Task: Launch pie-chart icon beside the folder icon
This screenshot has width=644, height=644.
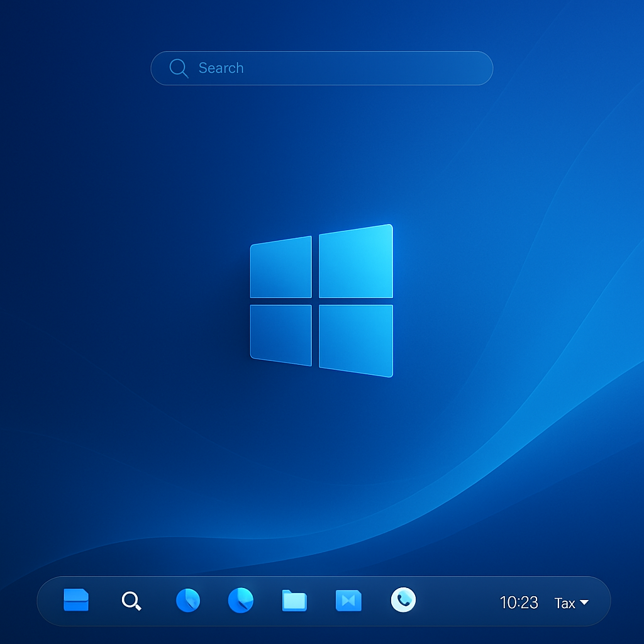Action: pyautogui.click(x=241, y=601)
